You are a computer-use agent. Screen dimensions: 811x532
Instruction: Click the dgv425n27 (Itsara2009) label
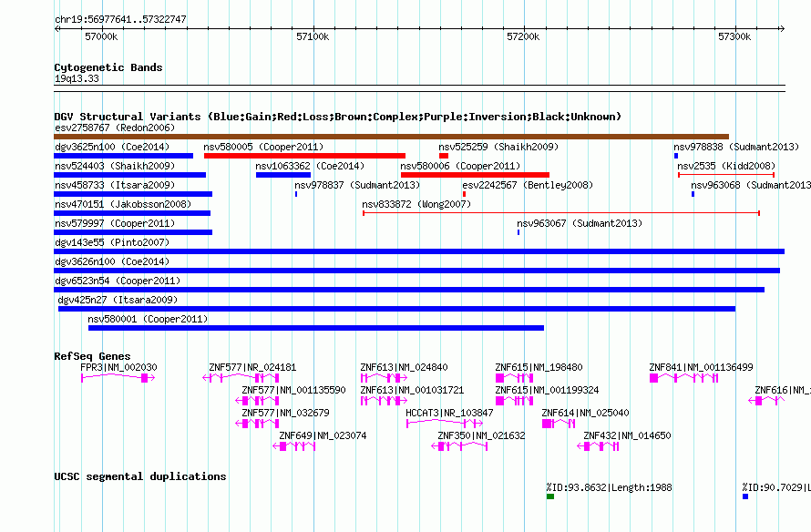pos(118,300)
